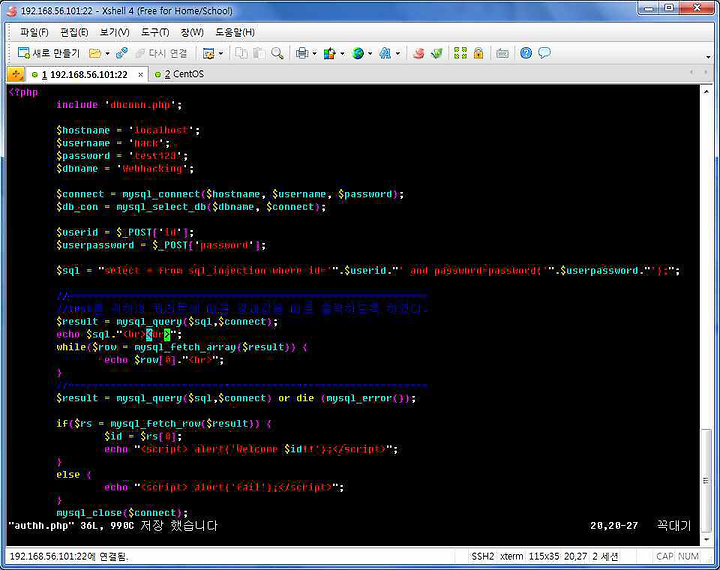Click terminal scrollbar down arrow
Screen dimensions: 720x570
point(706,539)
